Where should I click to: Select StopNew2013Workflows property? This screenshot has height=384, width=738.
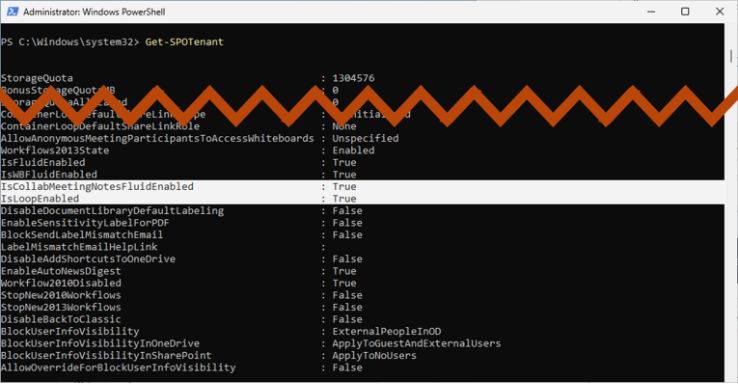(x=61, y=307)
